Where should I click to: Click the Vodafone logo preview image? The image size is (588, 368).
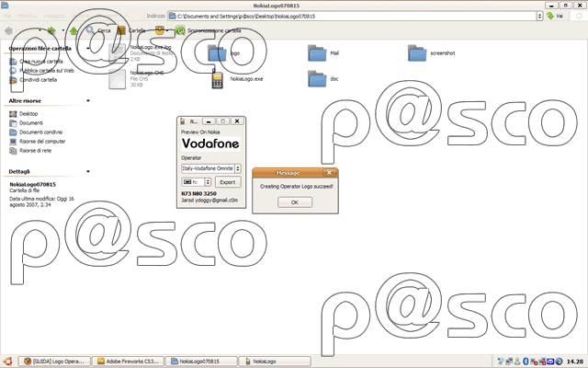210,144
